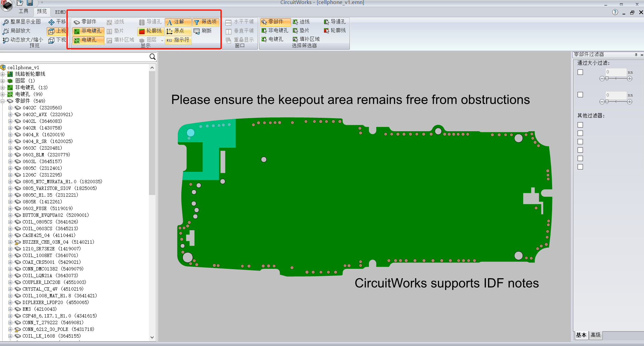This screenshot has height=346, width=644.
Task: Toggle 非电镀孔 visibility in the 显示 group
Action: [88, 31]
